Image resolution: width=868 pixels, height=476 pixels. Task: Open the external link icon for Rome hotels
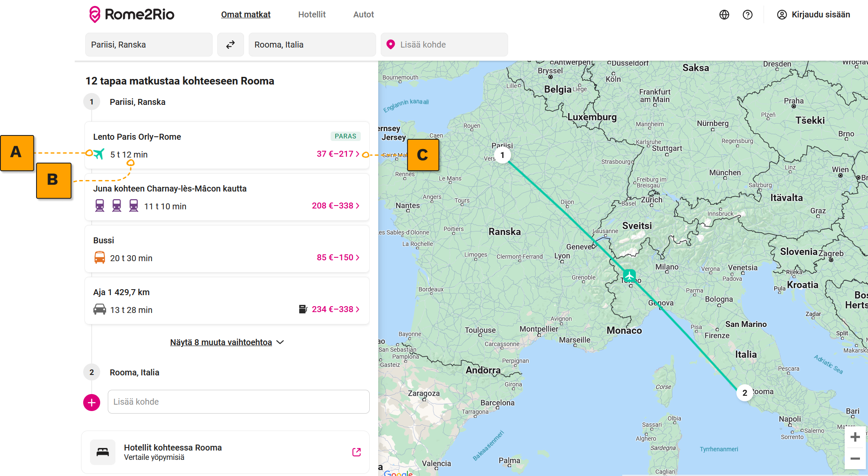pos(357,452)
